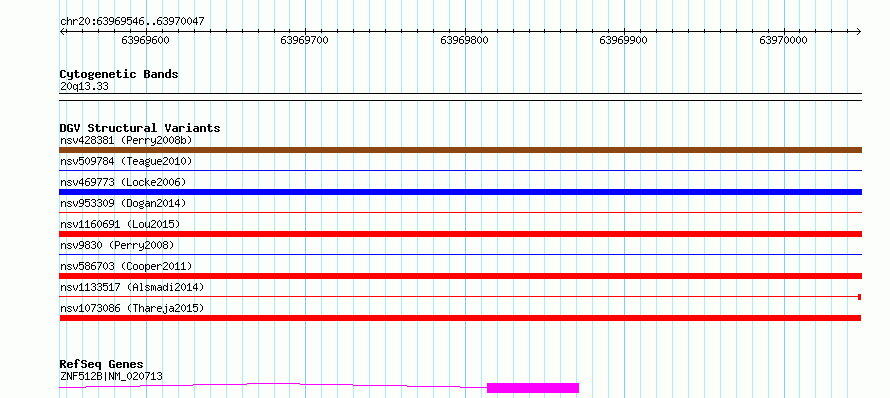Image resolution: width=890 pixels, height=398 pixels.
Task: Select the RefSeq Genes track title
Action: [102, 365]
